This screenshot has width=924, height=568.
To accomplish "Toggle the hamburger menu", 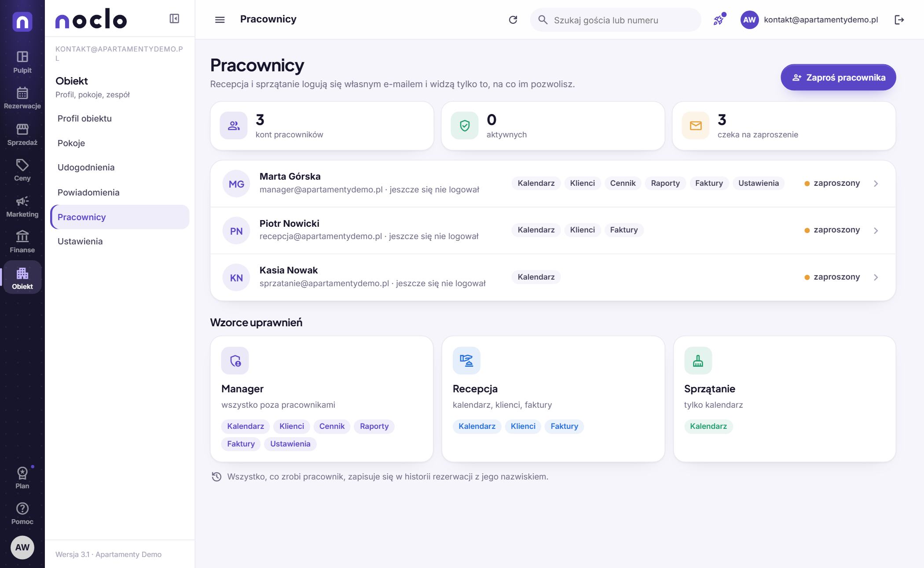I will [220, 20].
